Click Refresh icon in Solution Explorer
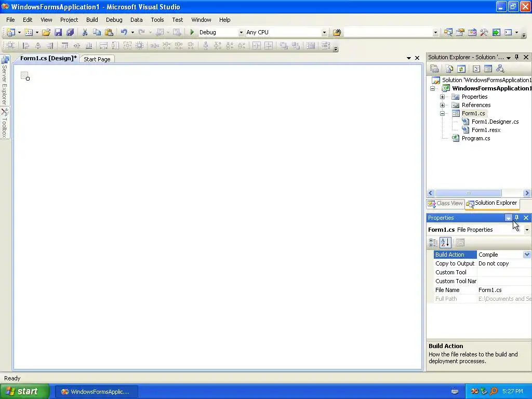The height and width of the screenshot is (399, 532). click(461, 69)
